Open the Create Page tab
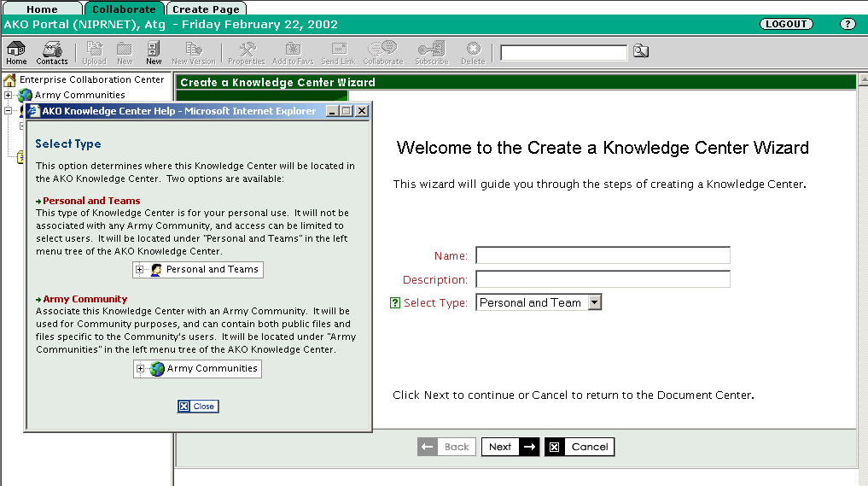 [x=206, y=9]
